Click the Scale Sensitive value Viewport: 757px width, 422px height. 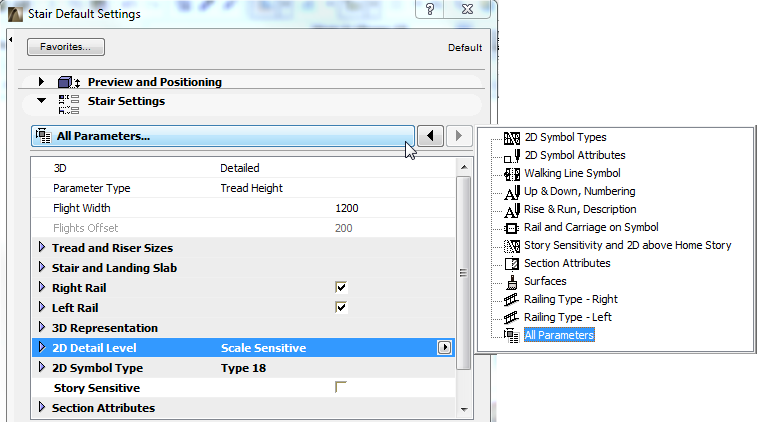click(264, 348)
